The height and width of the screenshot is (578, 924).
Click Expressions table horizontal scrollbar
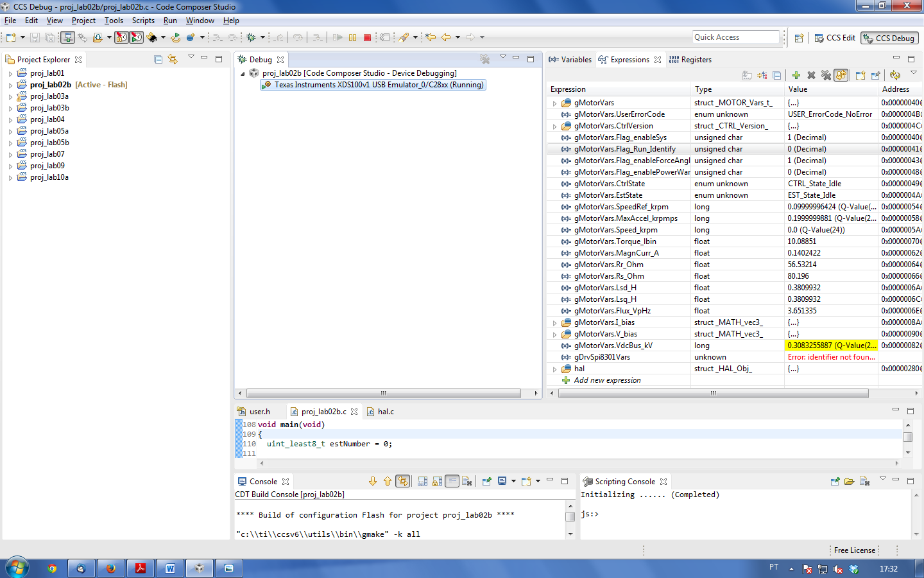[713, 393]
